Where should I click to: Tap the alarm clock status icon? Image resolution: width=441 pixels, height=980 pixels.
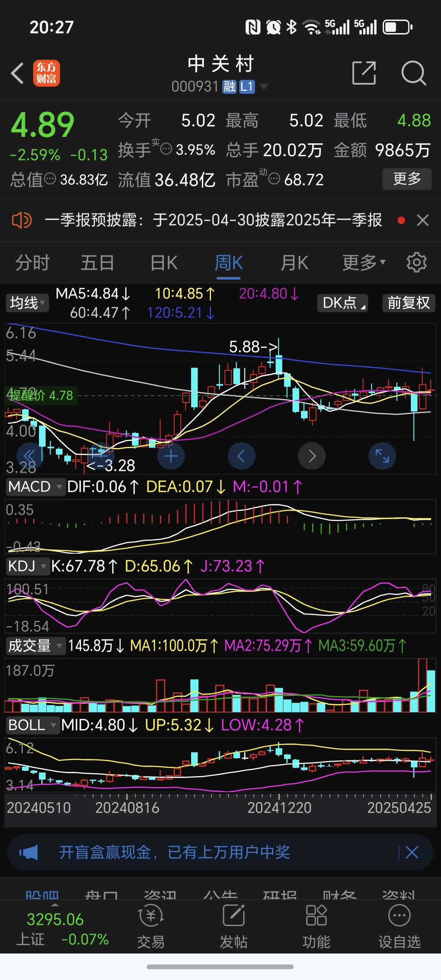[x=273, y=27]
